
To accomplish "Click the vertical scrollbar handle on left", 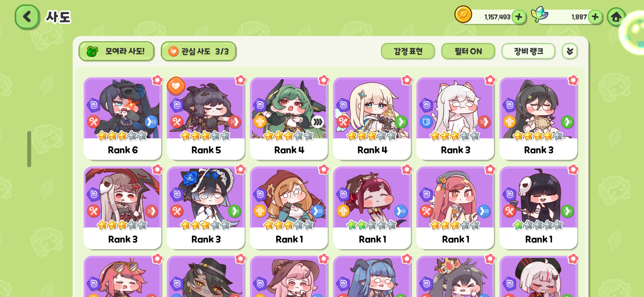I will tap(29, 149).
